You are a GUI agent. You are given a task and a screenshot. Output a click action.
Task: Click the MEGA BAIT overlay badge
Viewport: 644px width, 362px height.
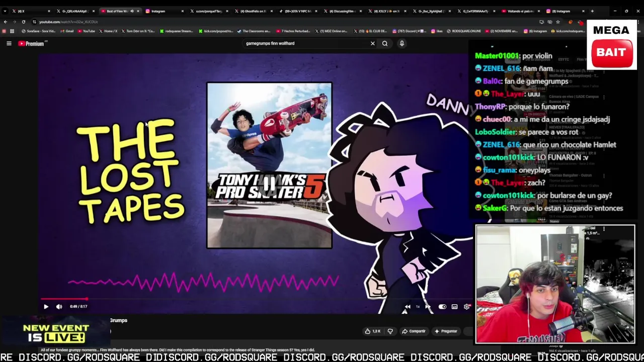[x=611, y=44]
